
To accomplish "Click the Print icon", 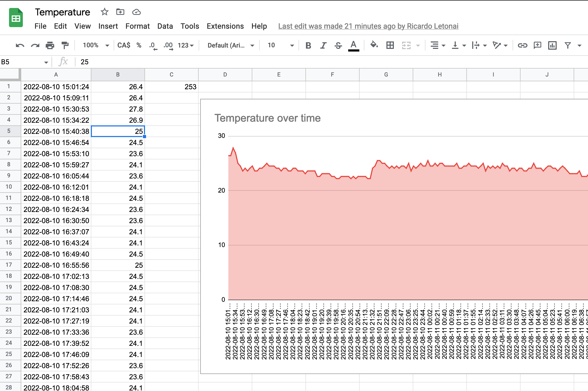I will point(50,45).
